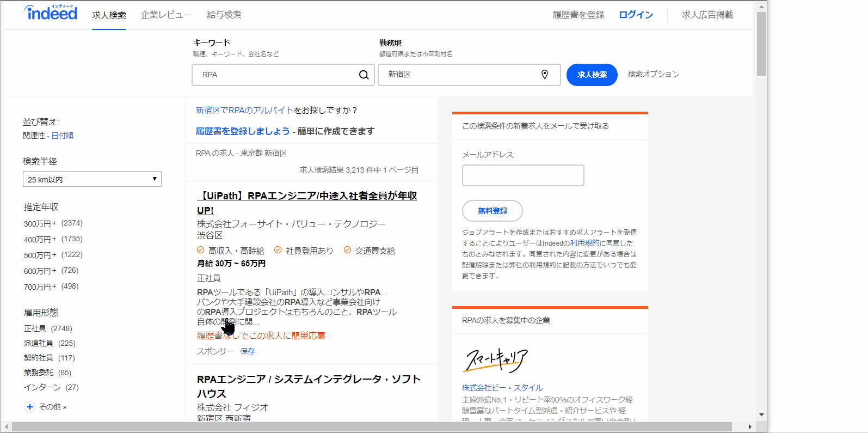Filter by 400万円+ salary

pos(53,239)
